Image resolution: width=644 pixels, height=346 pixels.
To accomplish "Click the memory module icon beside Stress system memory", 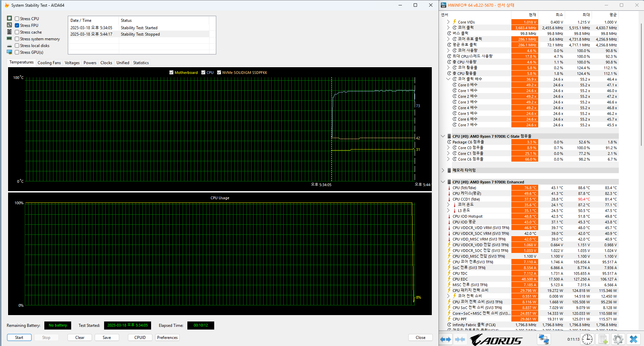I will tap(9, 39).
